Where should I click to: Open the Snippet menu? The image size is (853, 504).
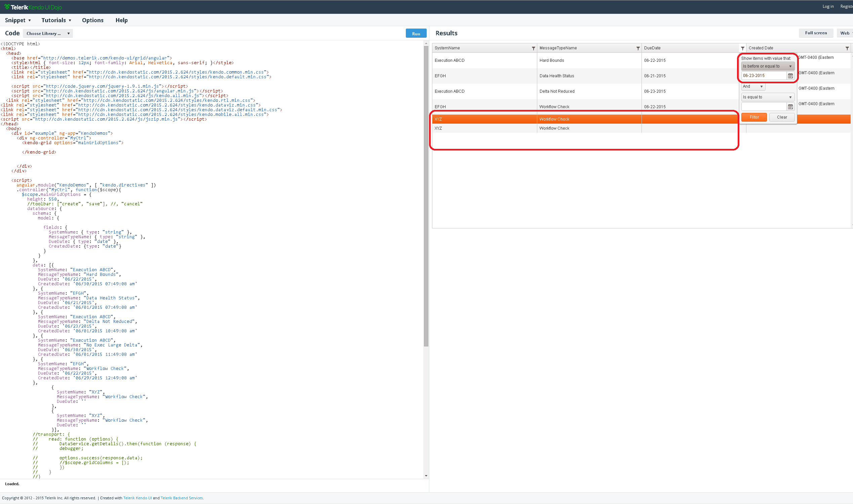coord(18,20)
